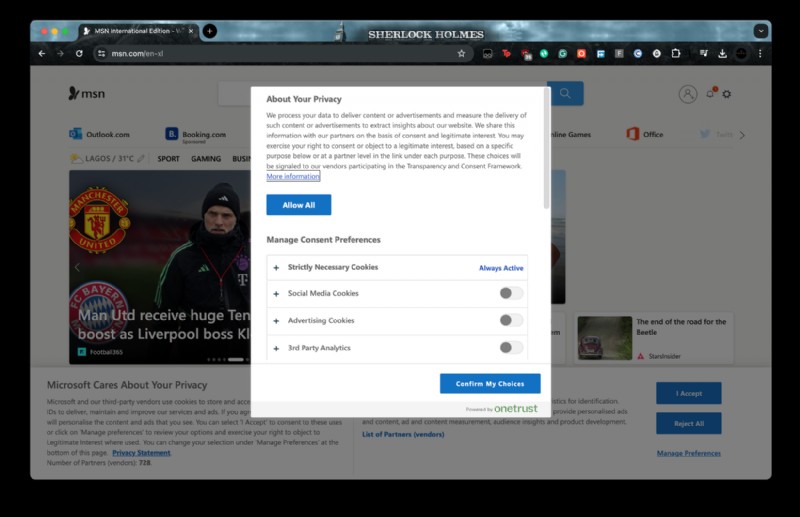Click Reject All in privacy banner
Screen dimensions: 800x517
tap(689, 423)
